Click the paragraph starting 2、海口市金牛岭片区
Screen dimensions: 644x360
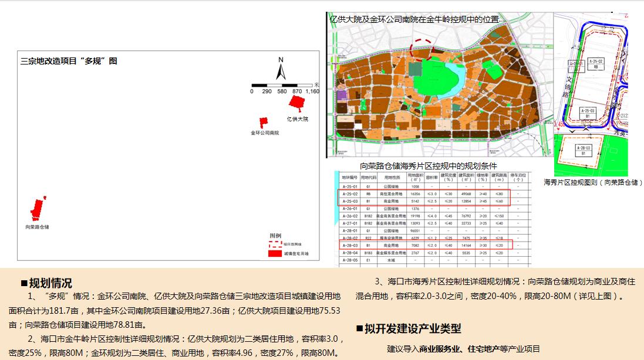176,346
